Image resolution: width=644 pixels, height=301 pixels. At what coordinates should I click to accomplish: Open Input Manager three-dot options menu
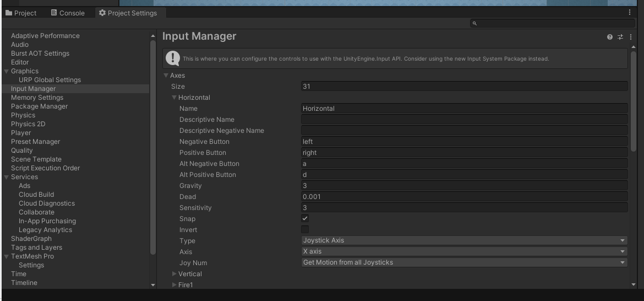[x=630, y=37]
